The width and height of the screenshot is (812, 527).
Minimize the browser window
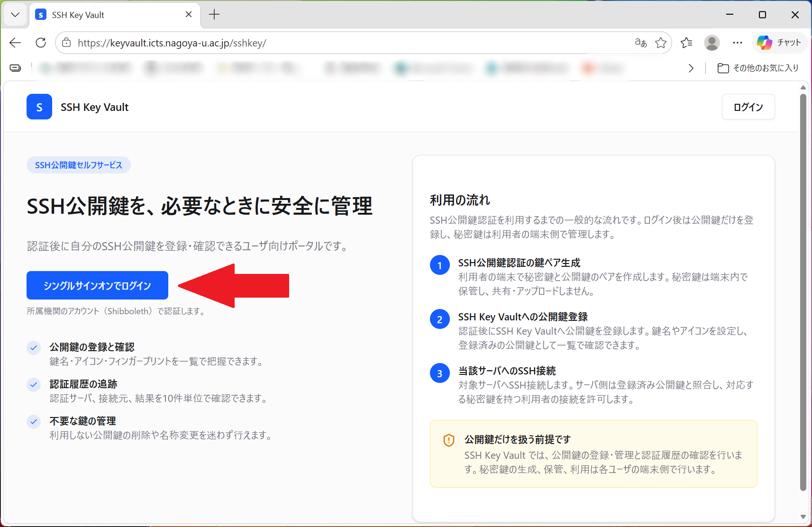pyautogui.click(x=730, y=15)
